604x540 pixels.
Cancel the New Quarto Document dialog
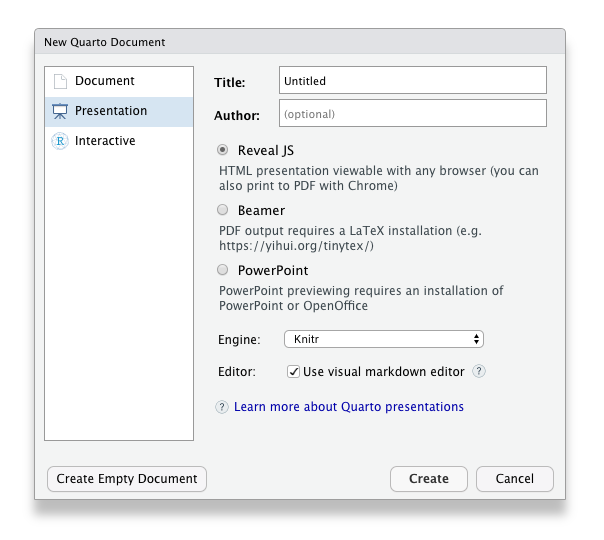click(515, 479)
